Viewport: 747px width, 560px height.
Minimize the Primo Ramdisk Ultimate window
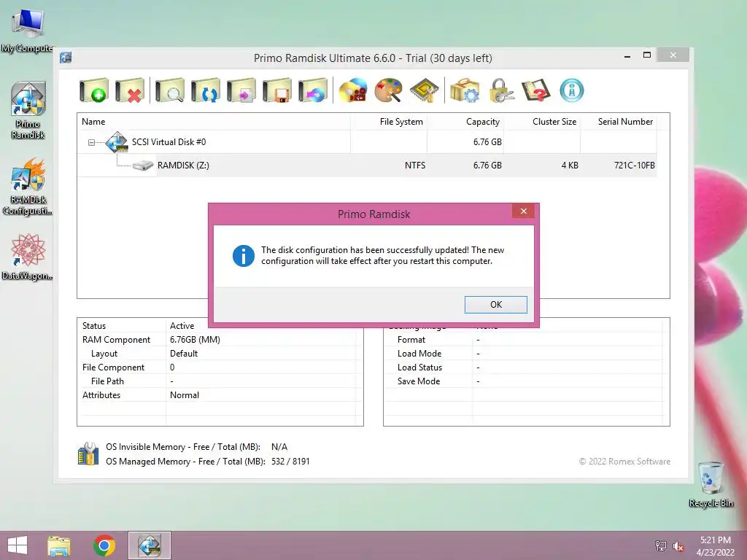point(627,55)
